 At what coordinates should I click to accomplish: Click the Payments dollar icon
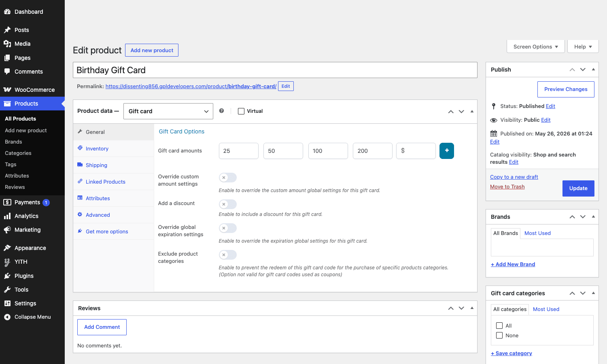[x=7, y=202]
